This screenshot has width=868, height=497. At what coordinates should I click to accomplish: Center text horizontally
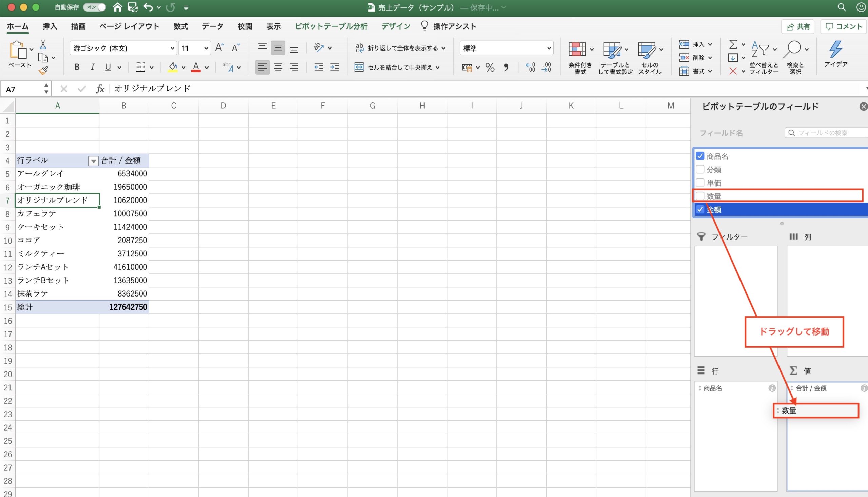point(278,67)
